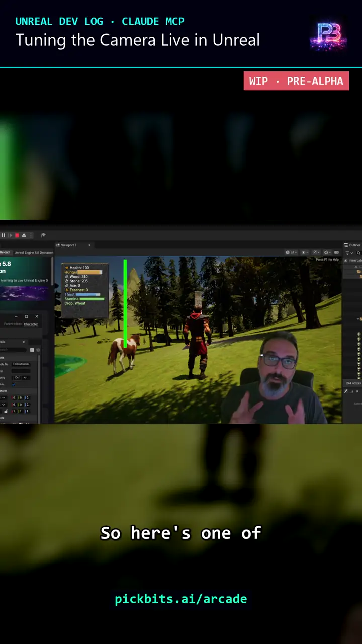Screen dimensions: 362x644
Task: Click the FollowCamera variable name field
Action: coord(21,364)
